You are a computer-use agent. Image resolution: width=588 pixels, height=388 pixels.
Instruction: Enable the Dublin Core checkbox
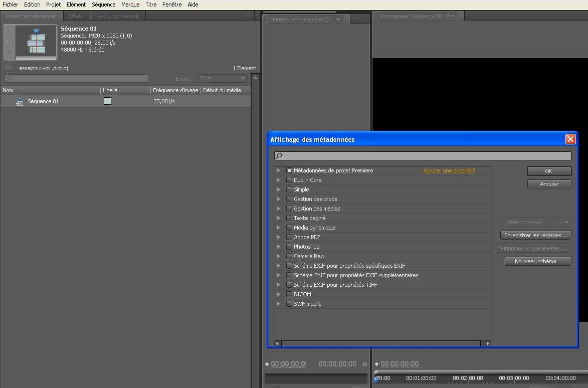click(289, 180)
